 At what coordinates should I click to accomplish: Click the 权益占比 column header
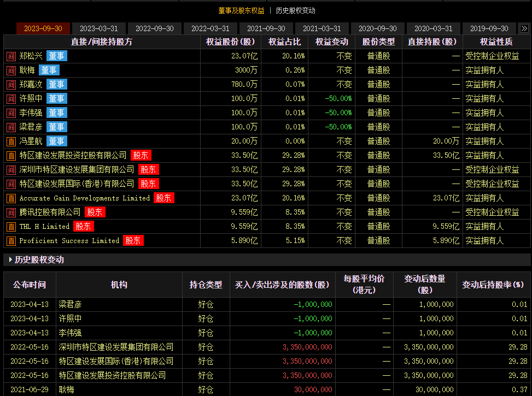click(x=284, y=42)
